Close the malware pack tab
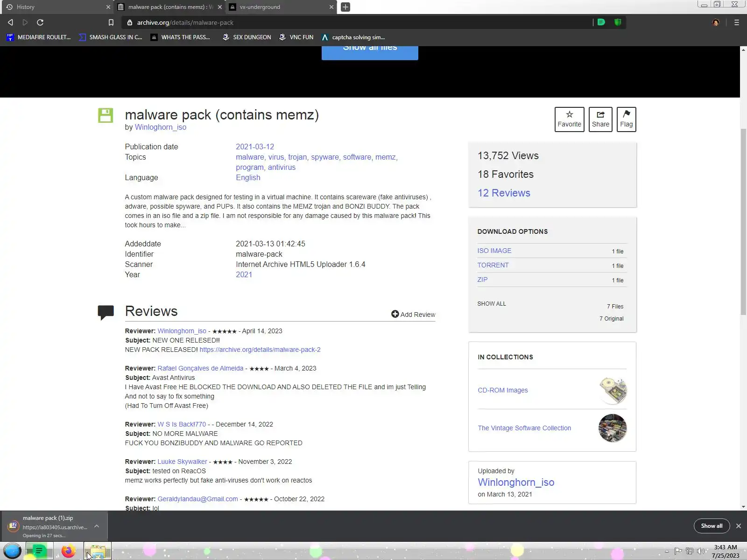This screenshot has height=560, width=747. pos(220,7)
